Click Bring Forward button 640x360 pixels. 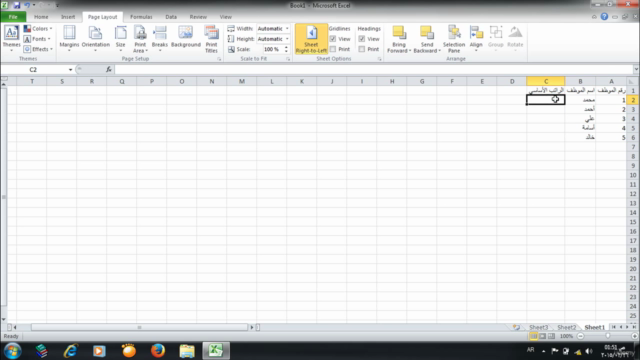pos(399,39)
